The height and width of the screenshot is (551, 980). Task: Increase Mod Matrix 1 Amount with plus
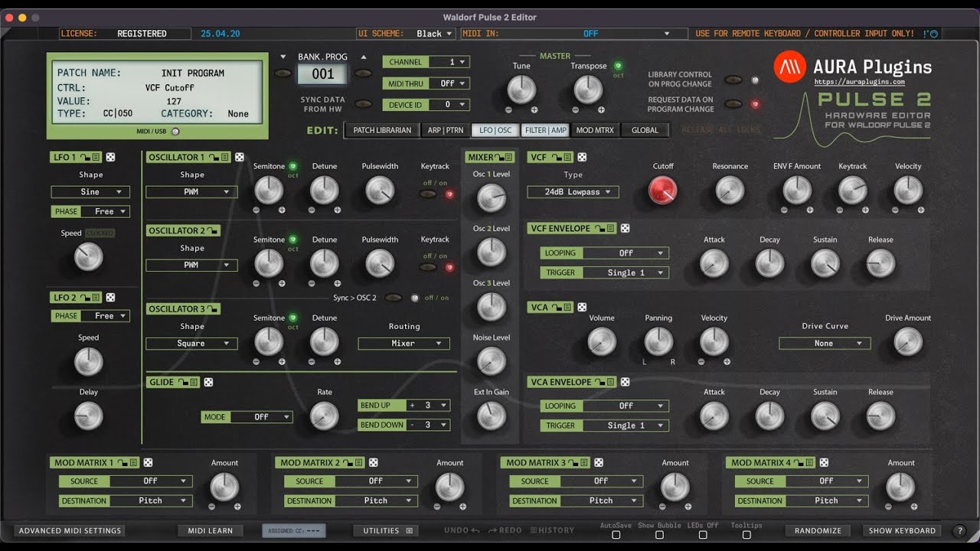pos(237,507)
